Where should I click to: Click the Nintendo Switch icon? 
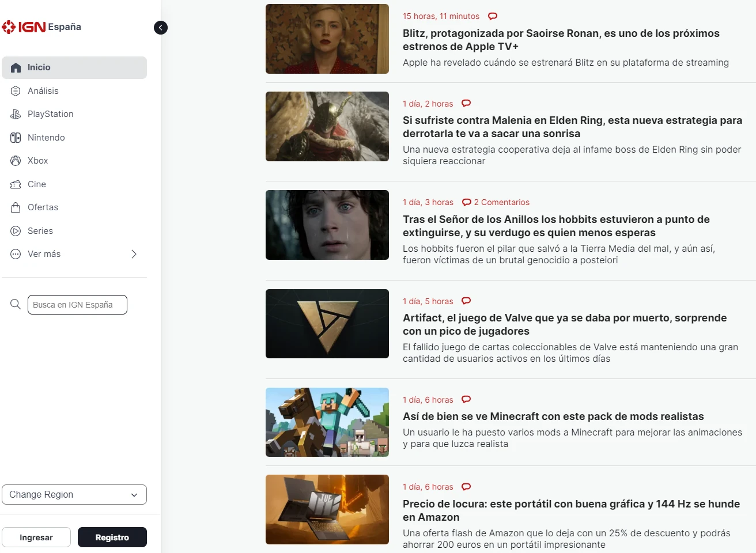tap(16, 138)
